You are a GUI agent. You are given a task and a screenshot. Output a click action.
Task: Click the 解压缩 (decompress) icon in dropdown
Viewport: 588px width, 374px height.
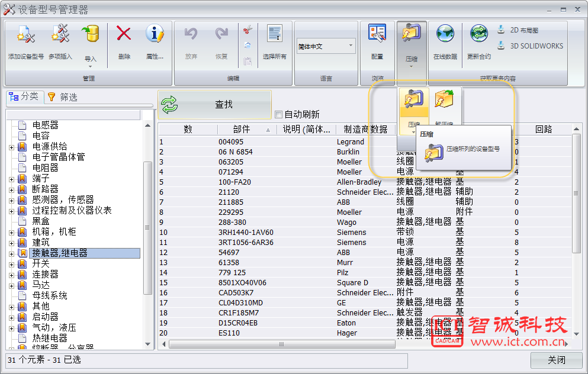pos(444,101)
